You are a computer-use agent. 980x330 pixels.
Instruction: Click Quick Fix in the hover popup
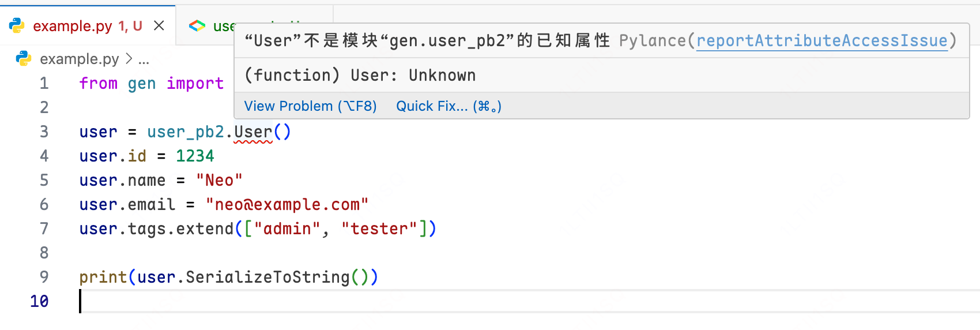[448, 106]
